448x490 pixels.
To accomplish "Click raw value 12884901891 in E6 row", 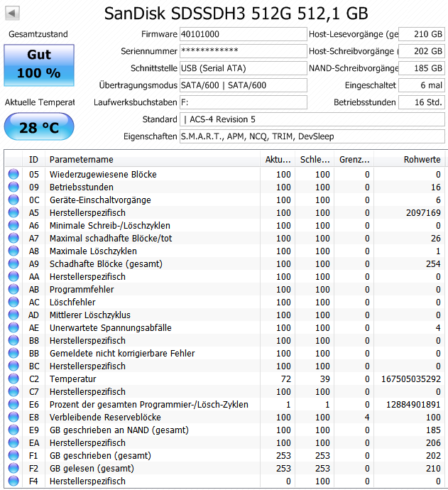I will click(x=414, y=405).
